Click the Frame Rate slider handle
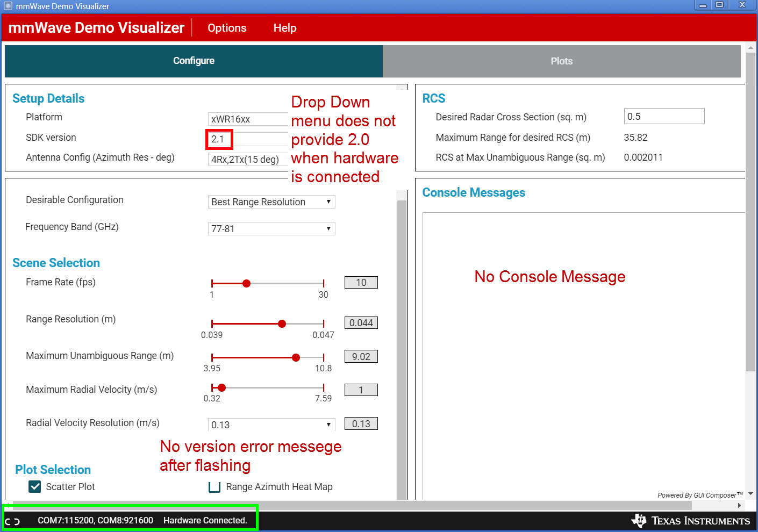The image size is (758, 532). point(246,283)
